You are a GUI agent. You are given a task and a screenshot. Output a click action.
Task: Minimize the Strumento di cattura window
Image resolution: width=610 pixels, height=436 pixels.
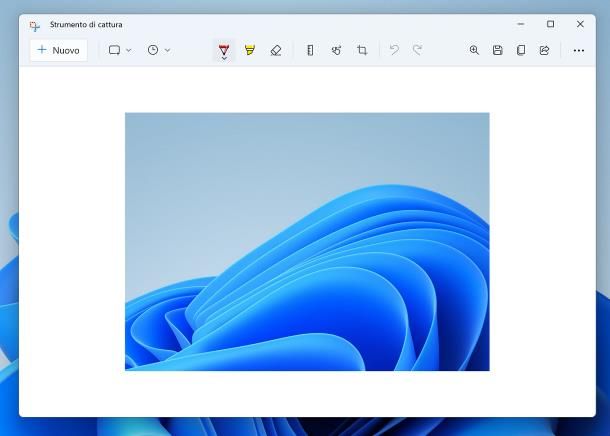(521, 24)
